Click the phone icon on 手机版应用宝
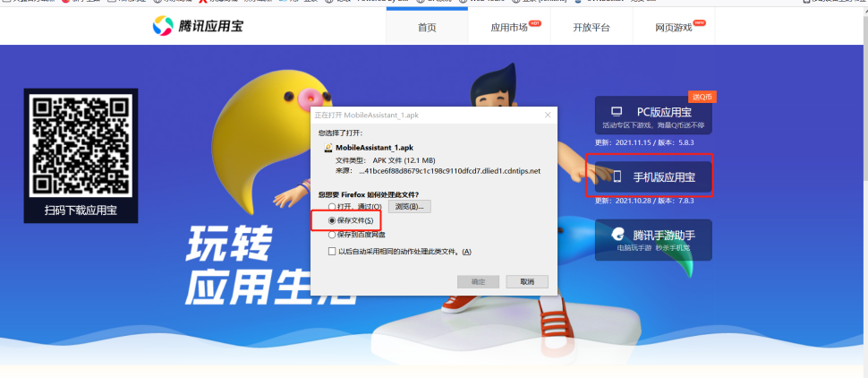Screen dimensions: 868x378 tap(617, 176)
